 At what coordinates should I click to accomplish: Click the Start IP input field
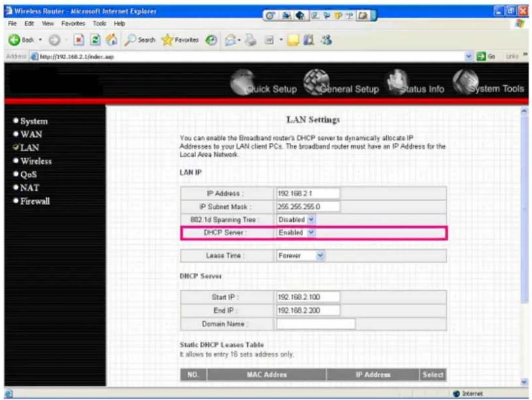click(x=308, y=297)
